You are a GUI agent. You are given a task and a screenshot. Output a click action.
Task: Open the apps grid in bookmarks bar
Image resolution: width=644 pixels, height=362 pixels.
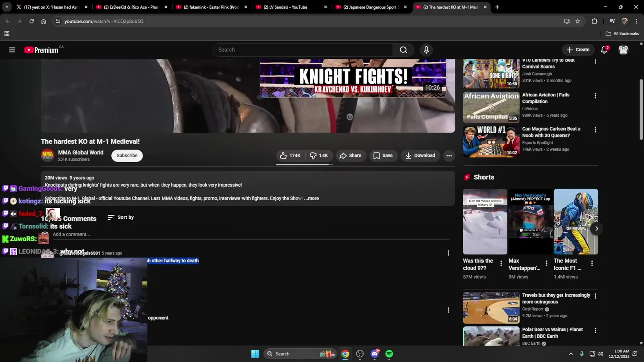[x=7, y=34]
